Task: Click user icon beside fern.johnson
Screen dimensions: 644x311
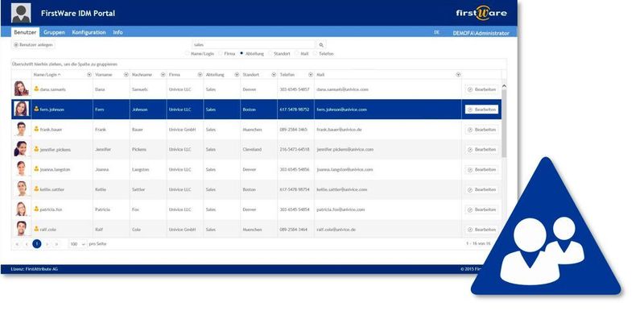Action: click(36, 109)
